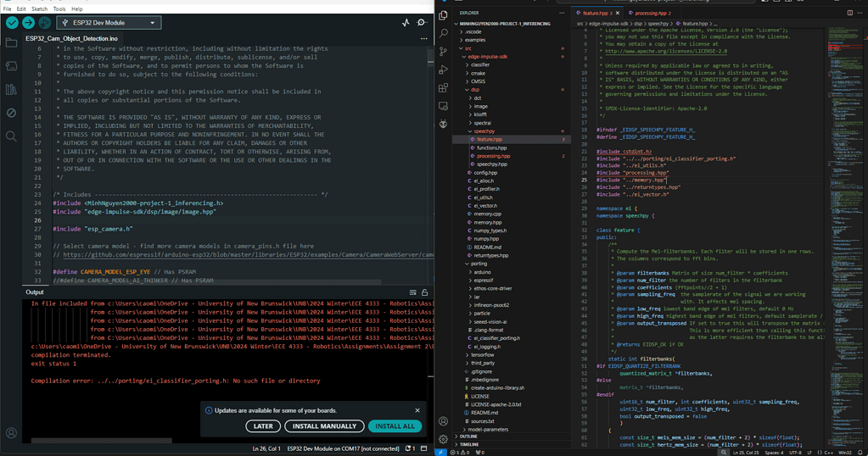868x456 pixels.
Task: Click the Arduino Upload arrow button
Action: [x=28, y=23]
